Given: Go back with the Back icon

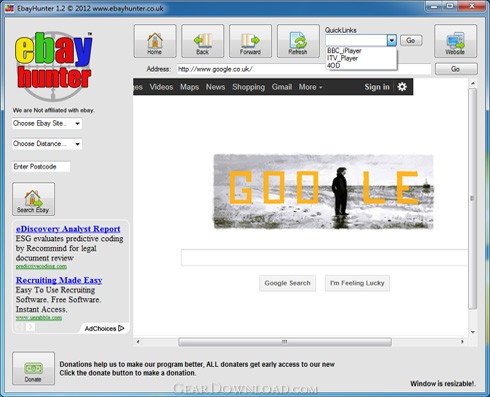Looking at the screenshot, I should click(202, 41).
